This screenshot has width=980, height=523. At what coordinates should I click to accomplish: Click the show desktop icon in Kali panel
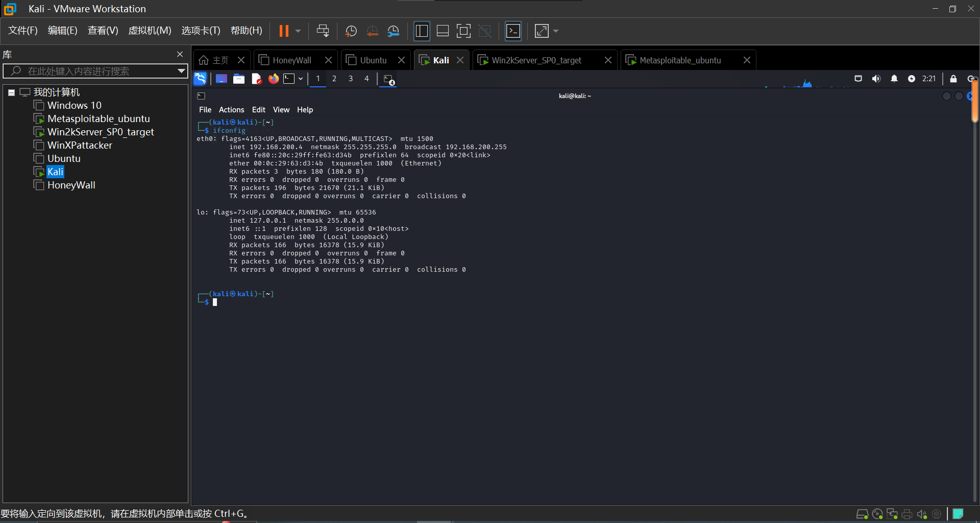(x=222, y=79)
